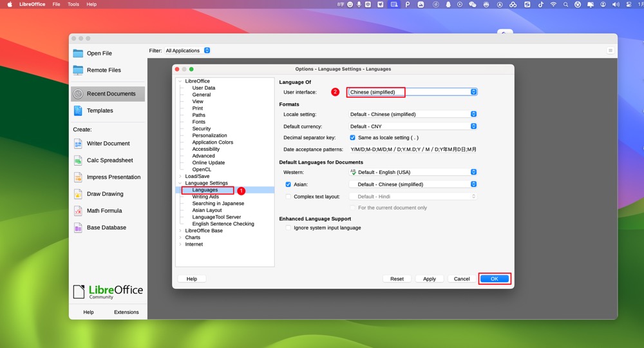Select Asian Layout in options tree

(207, 210)
